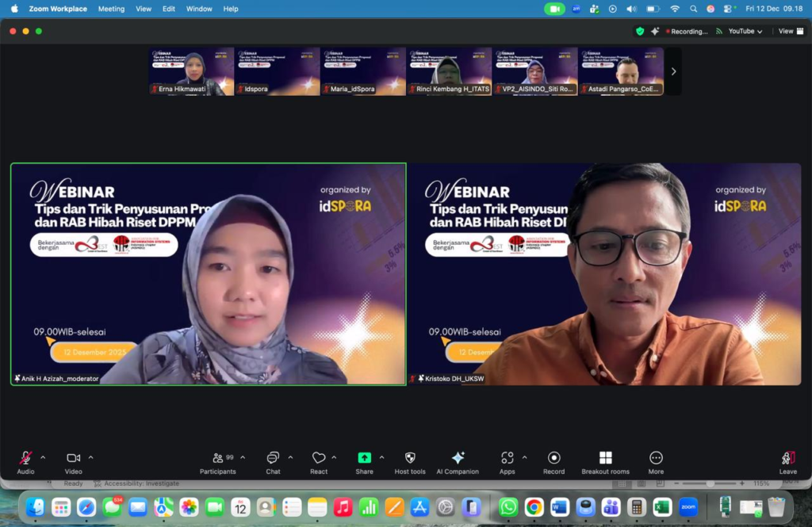
Task: Open the Window menu
Action: click(x=199, y=9)
